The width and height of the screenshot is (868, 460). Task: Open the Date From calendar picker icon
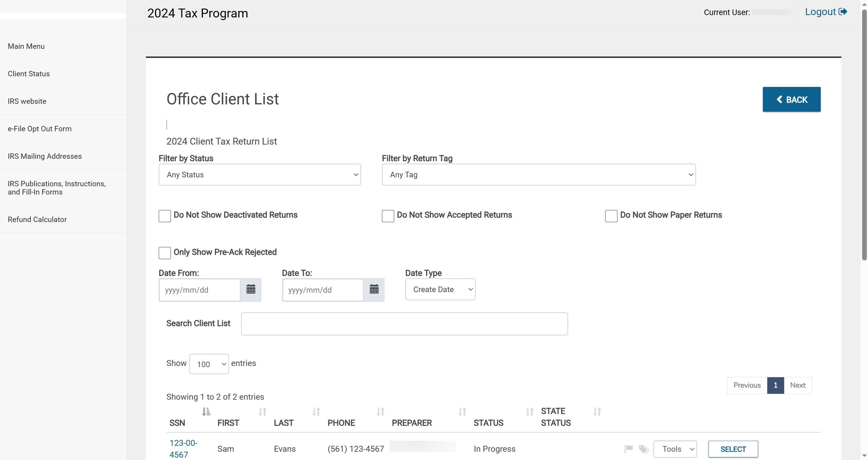point(250,289)
